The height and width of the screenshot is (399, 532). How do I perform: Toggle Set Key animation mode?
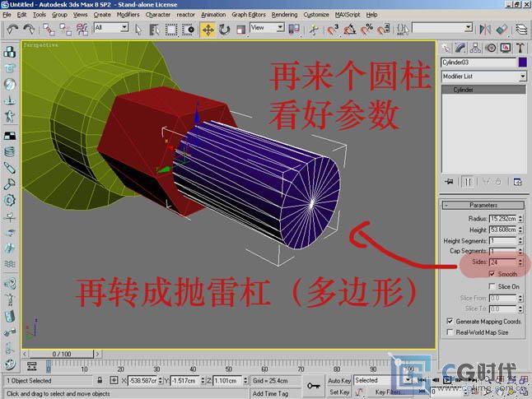(339, 392)
